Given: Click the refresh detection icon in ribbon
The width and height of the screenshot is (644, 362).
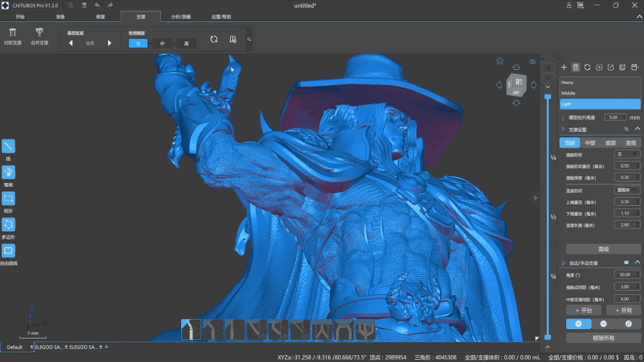Looking at the screenshot, I should coord(214,40).
